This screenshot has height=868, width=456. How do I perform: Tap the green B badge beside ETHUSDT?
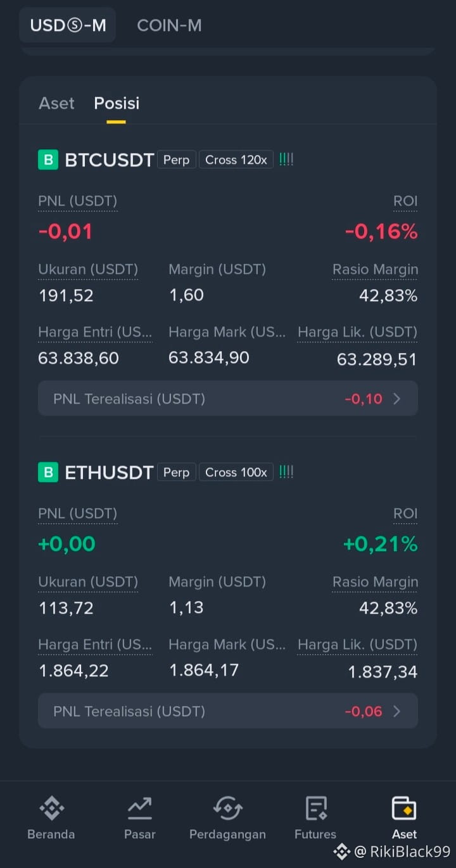click(48, 472)
